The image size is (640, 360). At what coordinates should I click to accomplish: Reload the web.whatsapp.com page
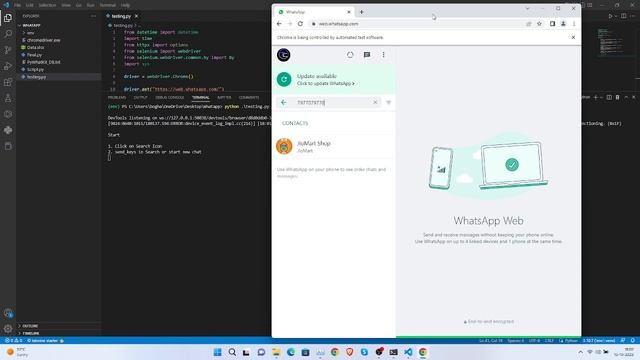point(300,24)
